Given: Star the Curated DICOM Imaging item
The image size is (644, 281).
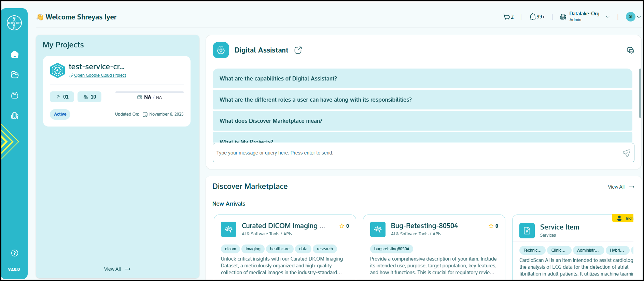Looking at the screenshot, I should click(341, 226).
